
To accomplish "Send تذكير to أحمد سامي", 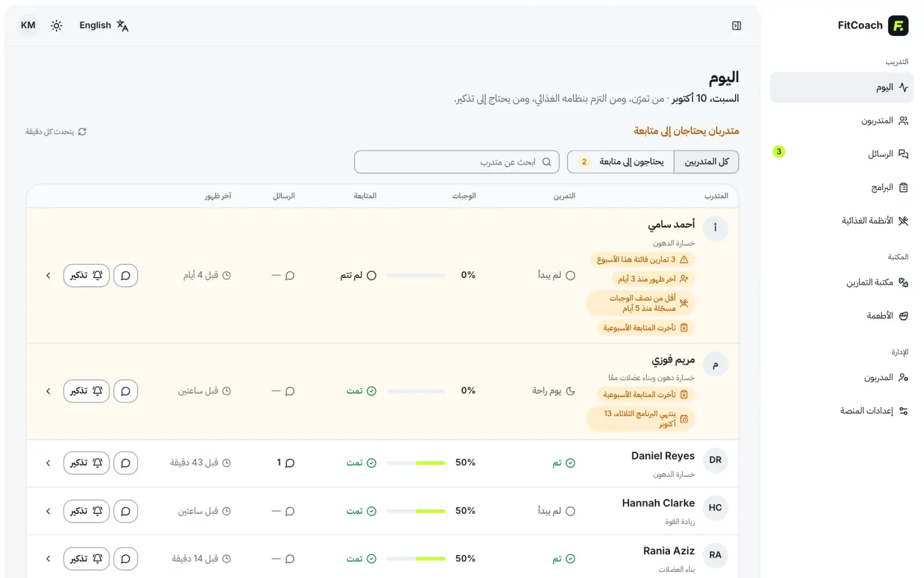I will click(x=87, y=276).
